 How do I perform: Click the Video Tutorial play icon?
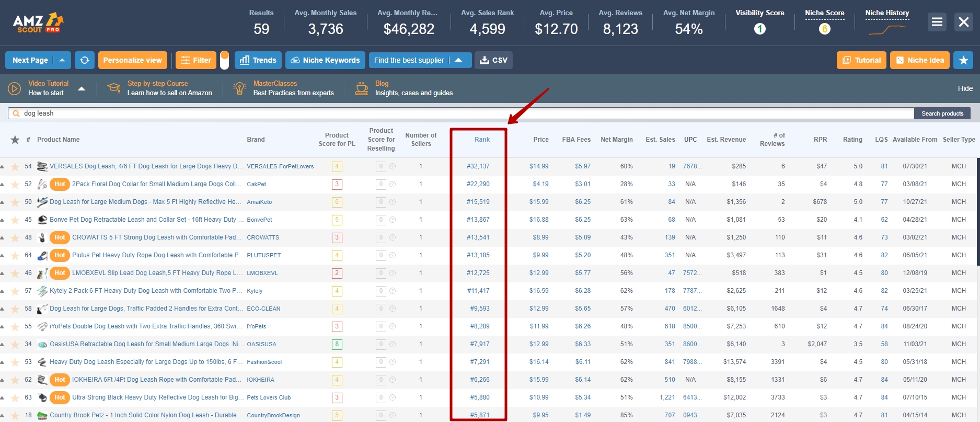15,88
